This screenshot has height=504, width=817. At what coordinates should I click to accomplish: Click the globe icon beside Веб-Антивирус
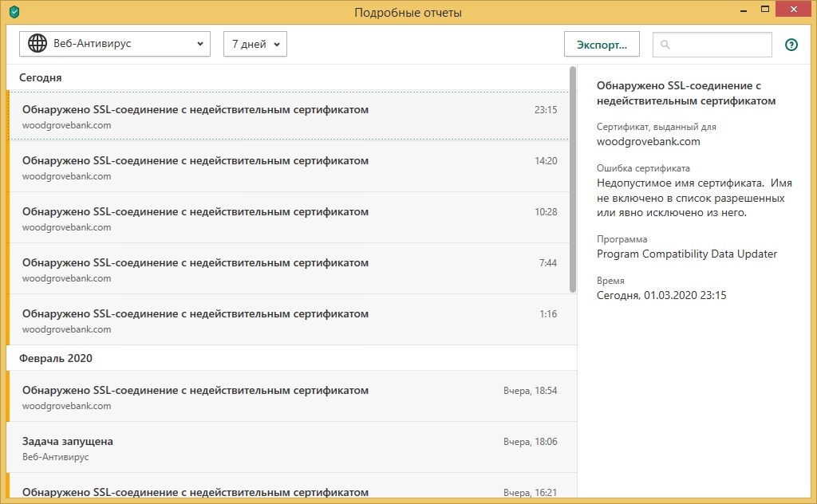[x=37, y=43]
